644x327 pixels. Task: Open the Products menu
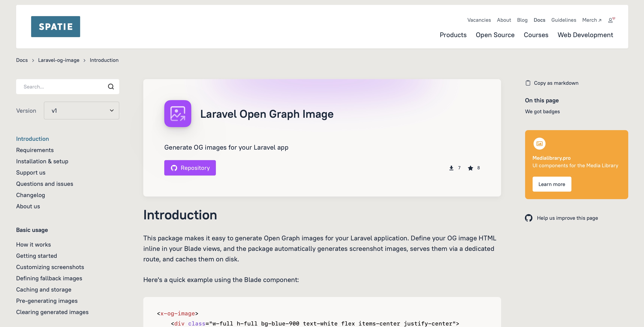[x=453, y=35]
